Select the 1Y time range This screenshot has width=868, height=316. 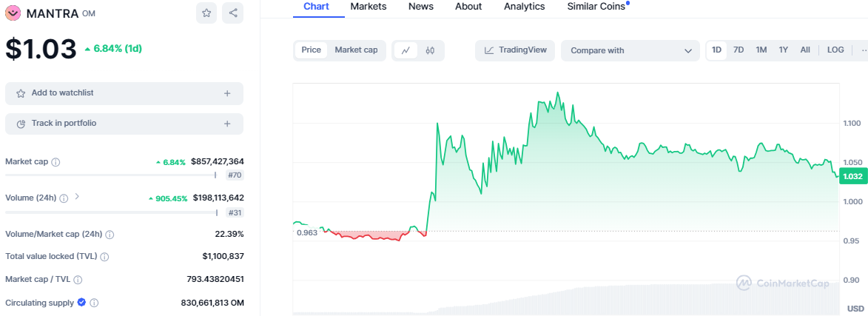click(784, 50)
